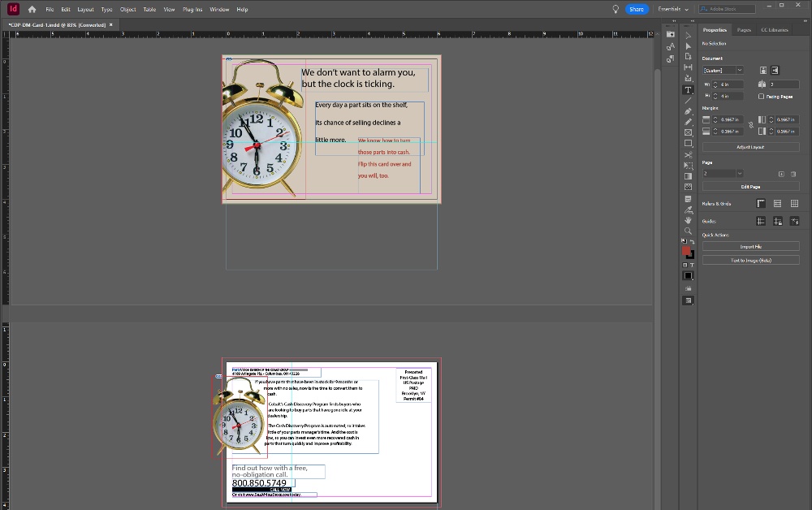The image size is (812, 510).
Task: Select the Note tool
Action: pos(688,199)
